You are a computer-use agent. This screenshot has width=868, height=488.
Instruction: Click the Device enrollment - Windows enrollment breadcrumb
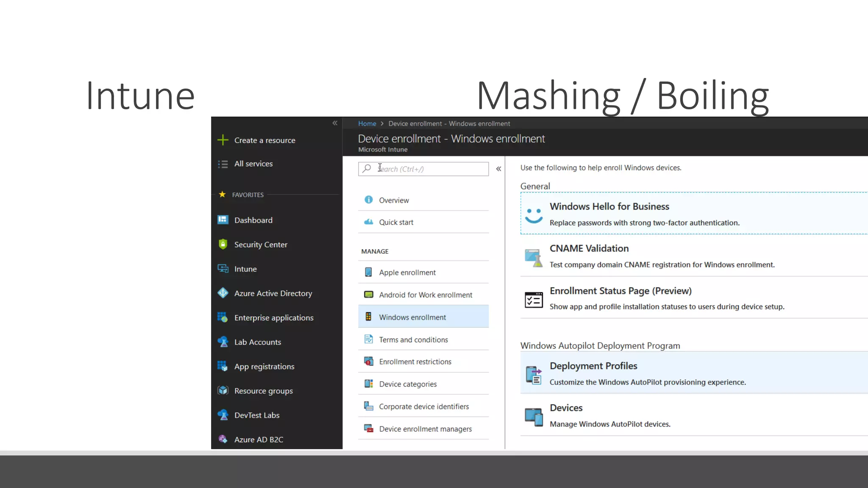click(449, 124)
